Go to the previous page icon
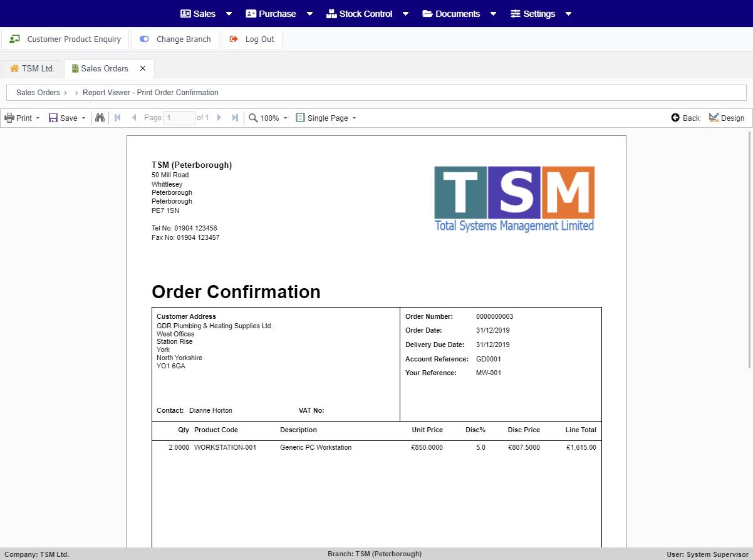The width and height of the screenshot is (753, 560). [x=134, y=118]
